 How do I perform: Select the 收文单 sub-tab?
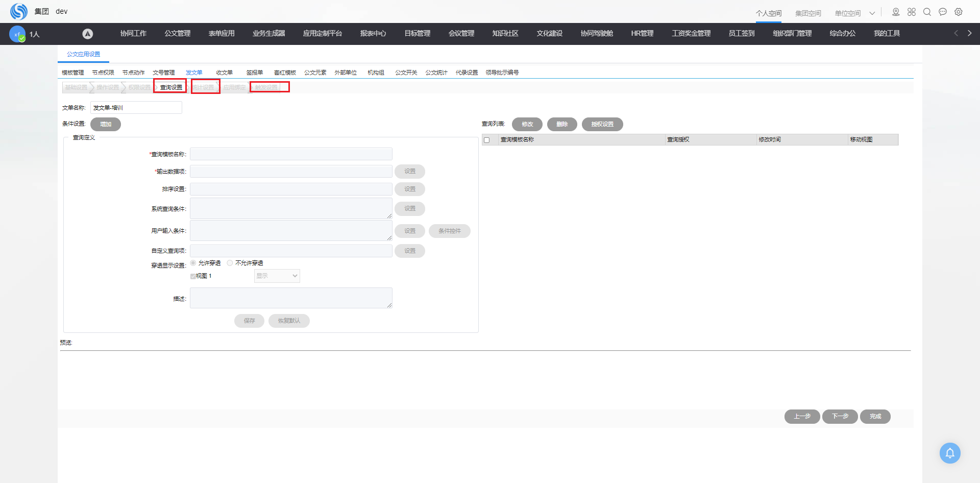coord(224,73)
